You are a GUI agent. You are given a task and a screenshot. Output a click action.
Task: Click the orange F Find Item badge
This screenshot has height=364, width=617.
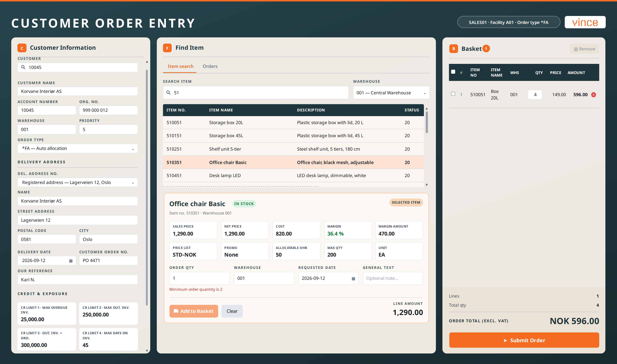tap(167, 48)
